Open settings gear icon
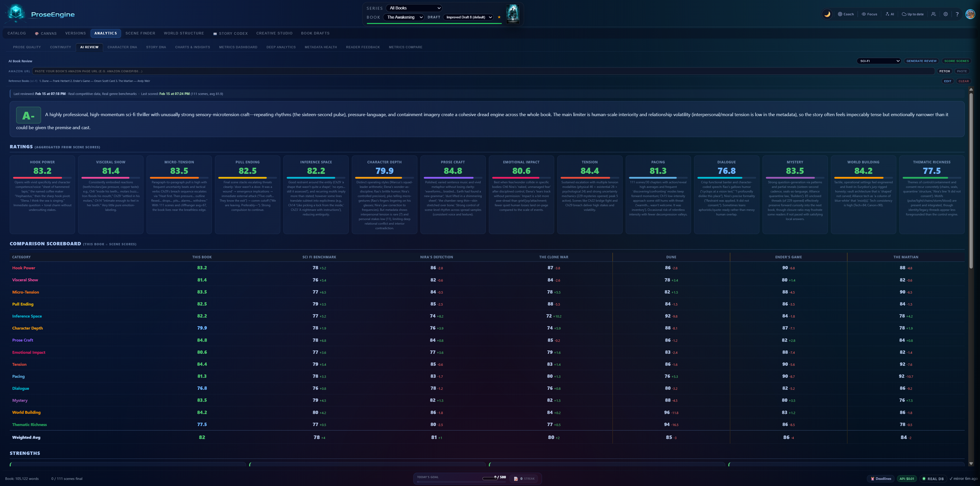Viewport: 980px width, 486px height. (x=945, y=14)
